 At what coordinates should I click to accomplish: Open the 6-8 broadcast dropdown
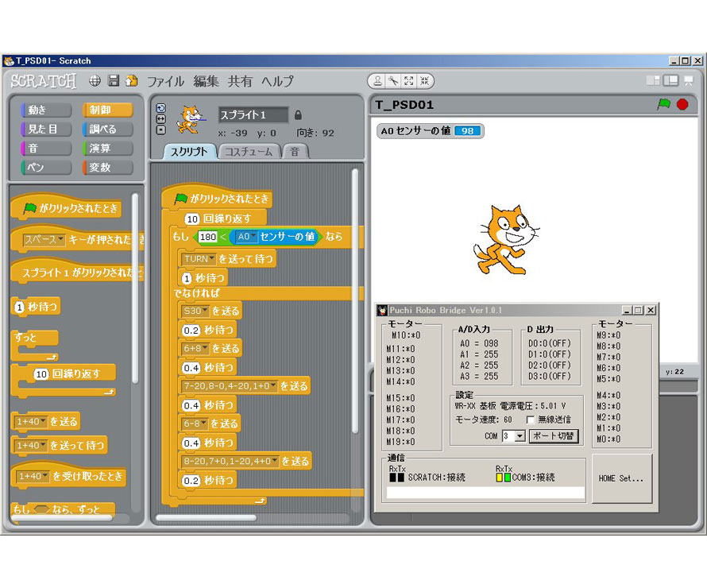click(195, 424)
